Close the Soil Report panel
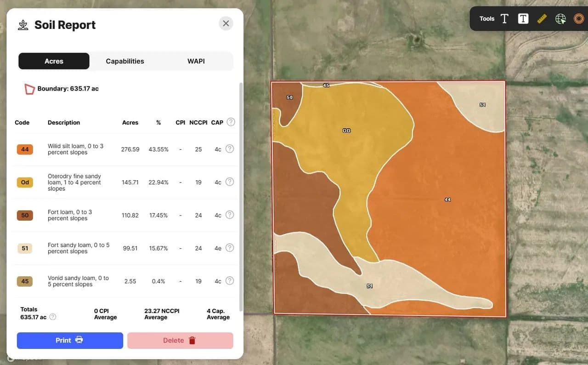Viewport: 588px width, 365px height. (226, 23)
